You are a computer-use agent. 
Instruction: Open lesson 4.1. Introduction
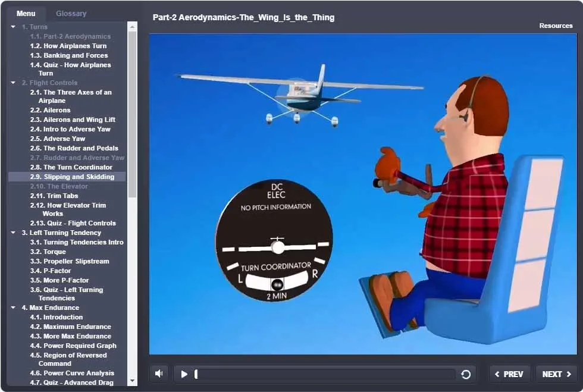(56, 317)
